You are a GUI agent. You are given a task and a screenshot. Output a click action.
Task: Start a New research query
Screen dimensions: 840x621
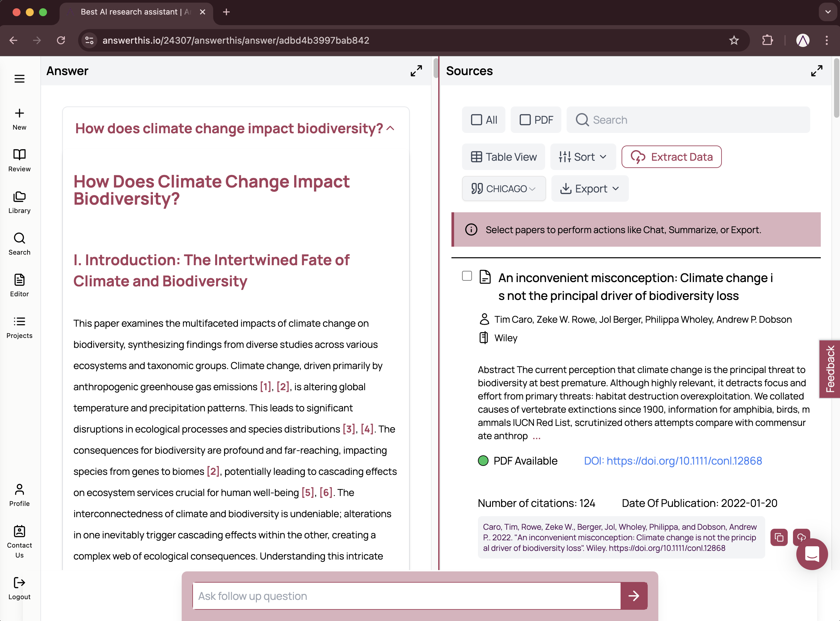[x=19, y=118]
